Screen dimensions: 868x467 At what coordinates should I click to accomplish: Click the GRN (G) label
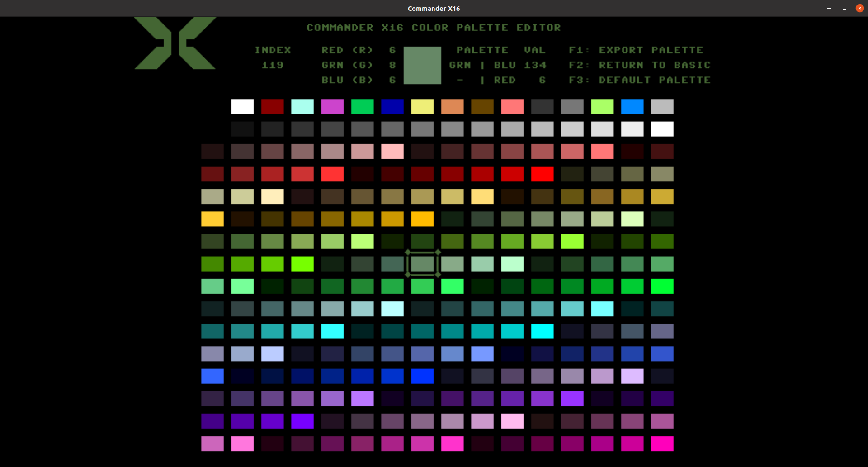(347, 65)
